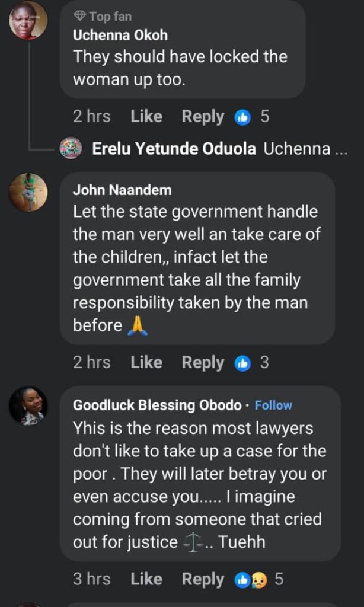Open Uchenna Okoh's profile picture
Viewport: 364px width, 607px height.
(28, 20)
